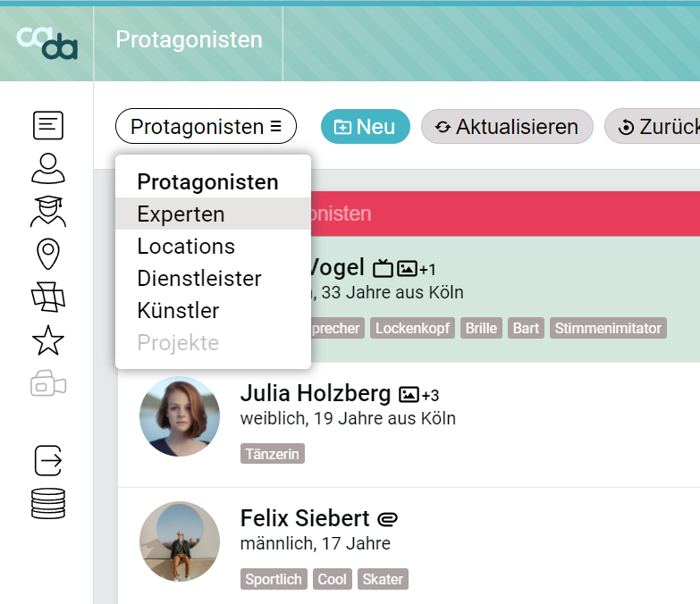Open Julia Holzberg's profile photo

(180, 416)
